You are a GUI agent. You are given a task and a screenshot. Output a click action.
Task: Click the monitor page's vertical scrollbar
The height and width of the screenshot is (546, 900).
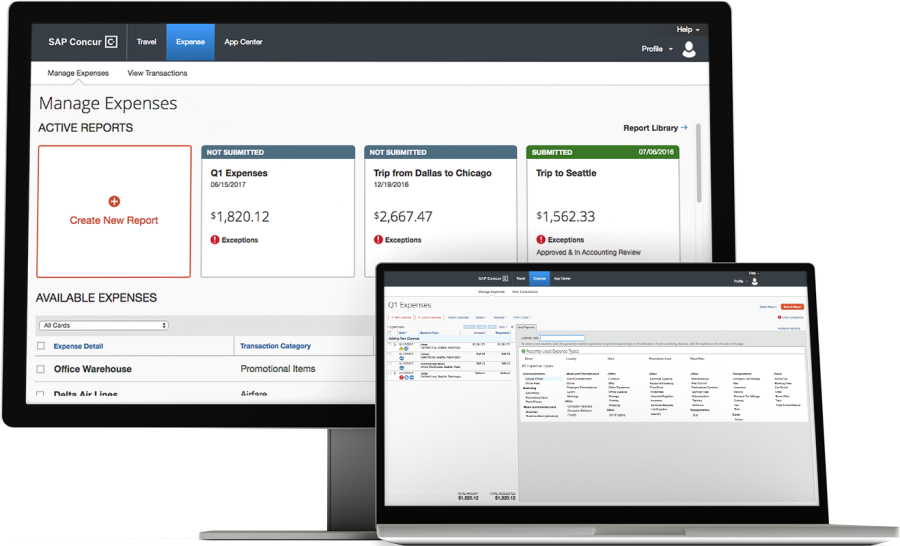(x=699, y=163)
